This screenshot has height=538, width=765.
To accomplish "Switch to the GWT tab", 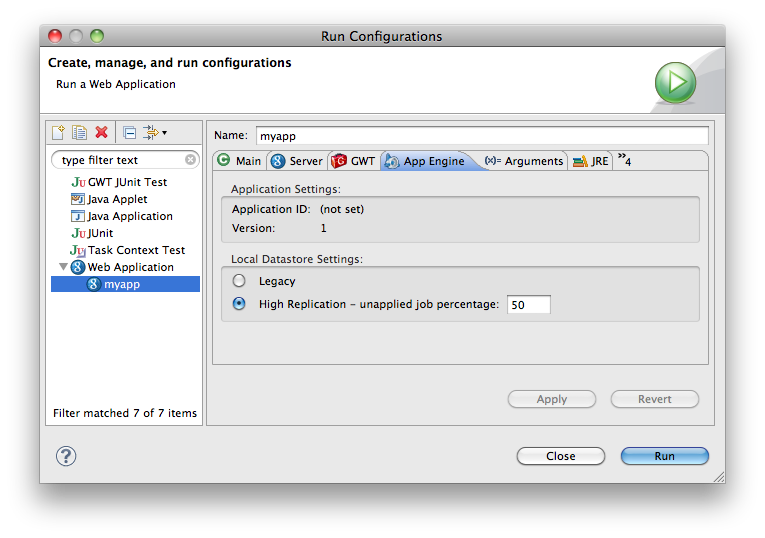I will [353, 161].
